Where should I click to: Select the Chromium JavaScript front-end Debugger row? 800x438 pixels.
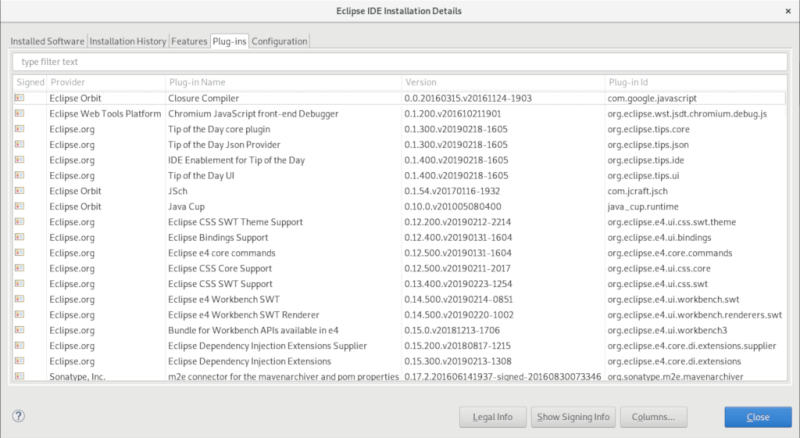[x=399, y=113]
